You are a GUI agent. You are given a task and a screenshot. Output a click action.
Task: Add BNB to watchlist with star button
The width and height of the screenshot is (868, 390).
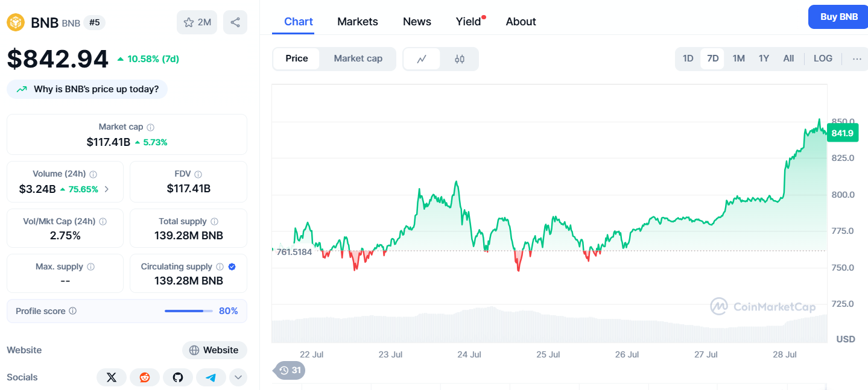click(x=197, y=22)
